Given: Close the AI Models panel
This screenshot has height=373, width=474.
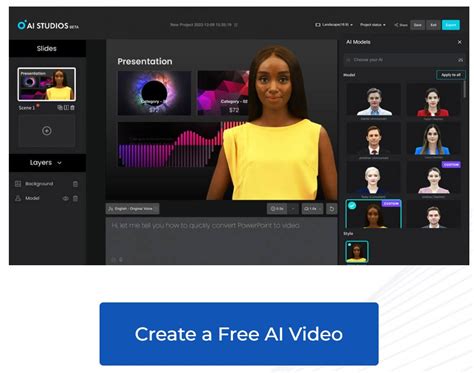Looking at the screenshot, I should pyautogui.click(x=460, y=42).
